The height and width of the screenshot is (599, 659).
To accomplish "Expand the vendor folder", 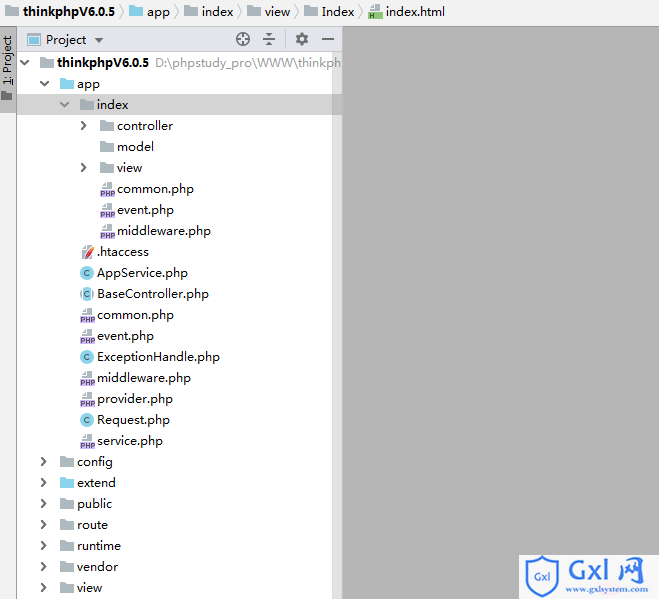I will click(44, 567).
